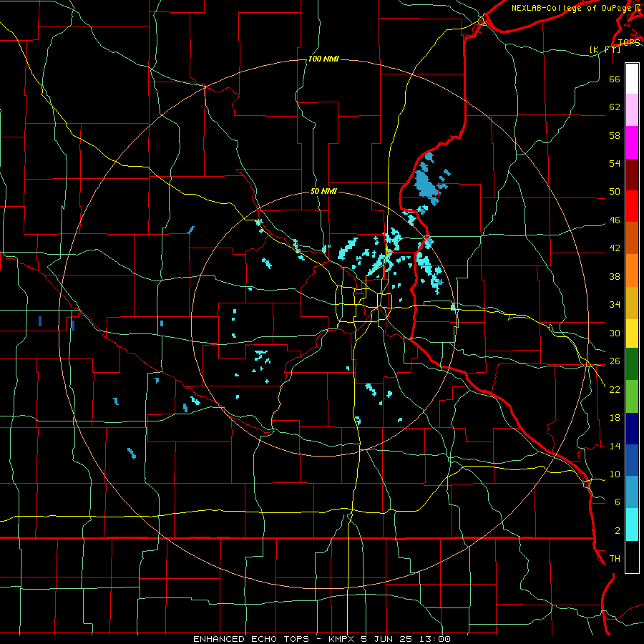This screenshot has height=644, width=644.
Task: Click the dark red (maroon) legend swatch
Action: coord(632,175)
